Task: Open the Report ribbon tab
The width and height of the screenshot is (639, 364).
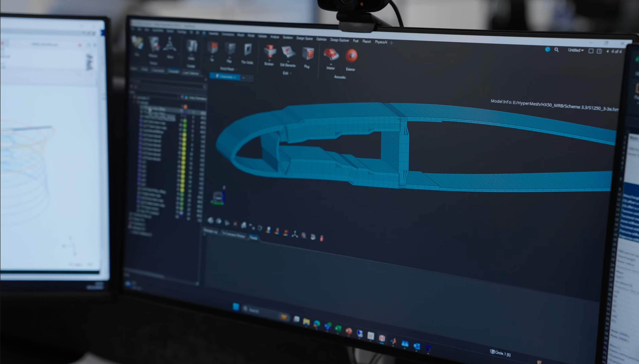Action: [x=366, y=42]
